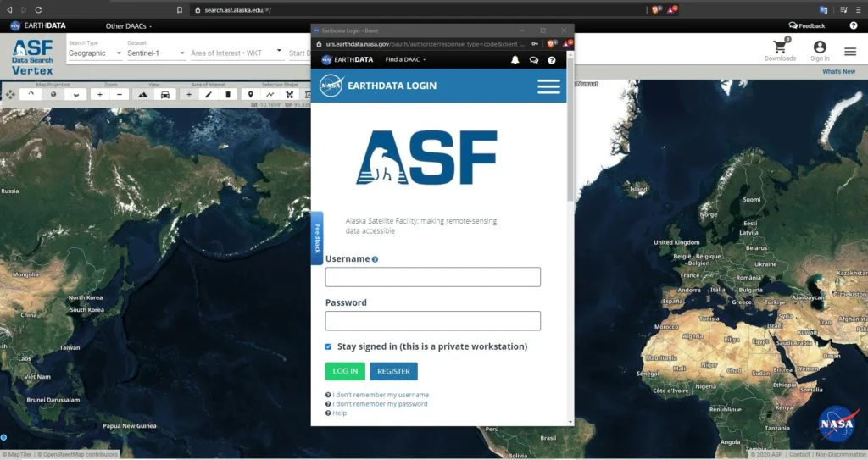Click the EARTHDATA logo in login popup header
This screenshot has height=460, width=868.
pyautogui.click(x=348, y=60)
